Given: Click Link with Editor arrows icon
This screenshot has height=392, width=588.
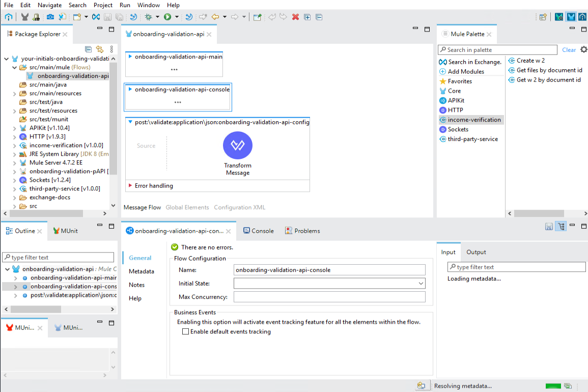Looking at the screenshot, I should pyautogui.click(x=100, y=49).
